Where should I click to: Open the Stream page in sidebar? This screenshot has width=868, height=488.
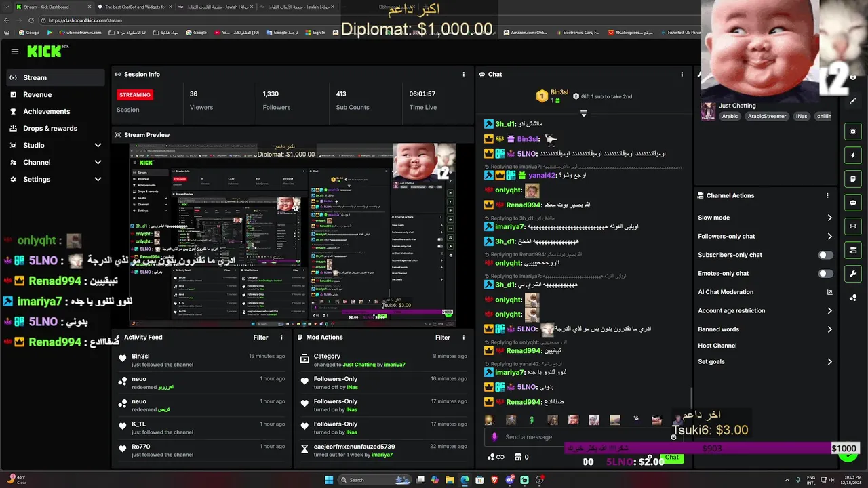click(x=55, y=77)
